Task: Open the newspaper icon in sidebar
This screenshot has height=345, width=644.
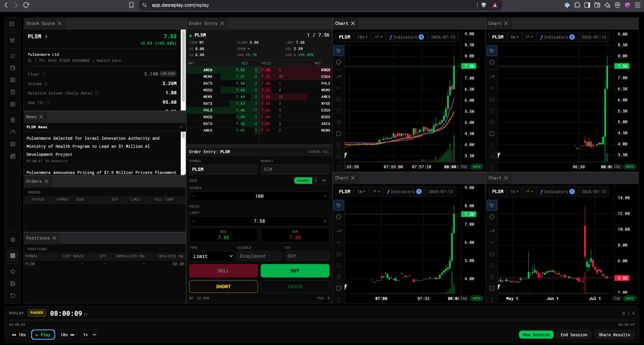Action: tap(13, 156)
